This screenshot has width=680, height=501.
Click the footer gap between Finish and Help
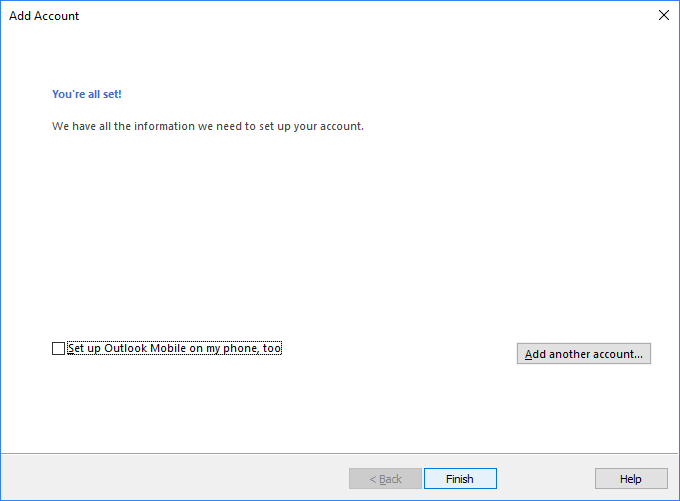(x=545, y=478)
